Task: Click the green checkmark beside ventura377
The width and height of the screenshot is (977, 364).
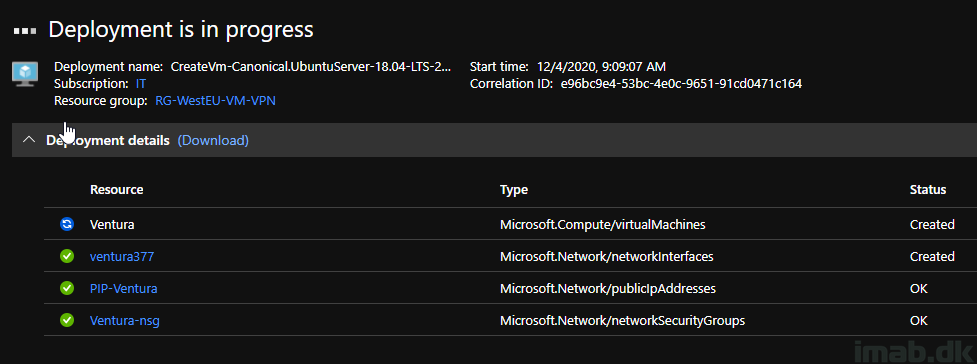Action: [67, 256]
